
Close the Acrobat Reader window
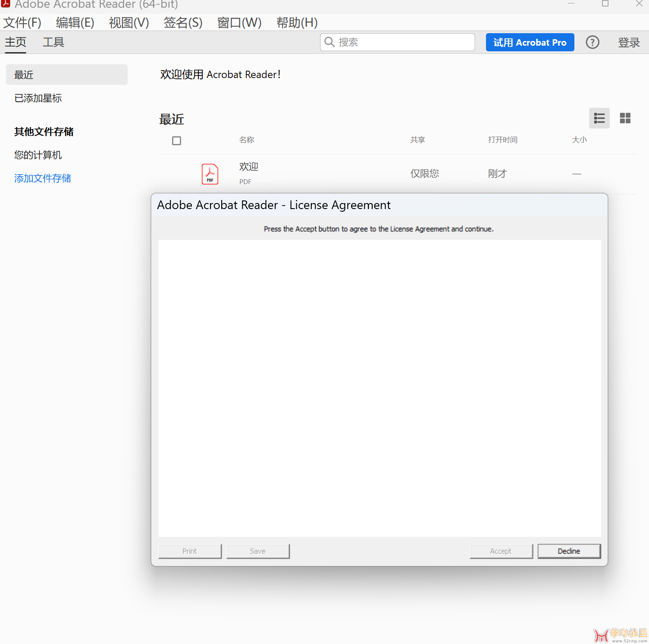[639, 3]
